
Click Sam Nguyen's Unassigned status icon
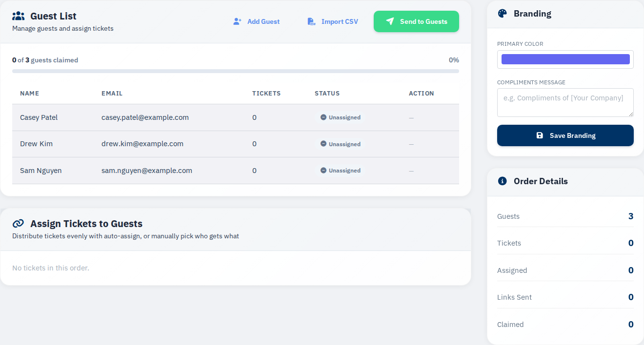pos(323,171)
